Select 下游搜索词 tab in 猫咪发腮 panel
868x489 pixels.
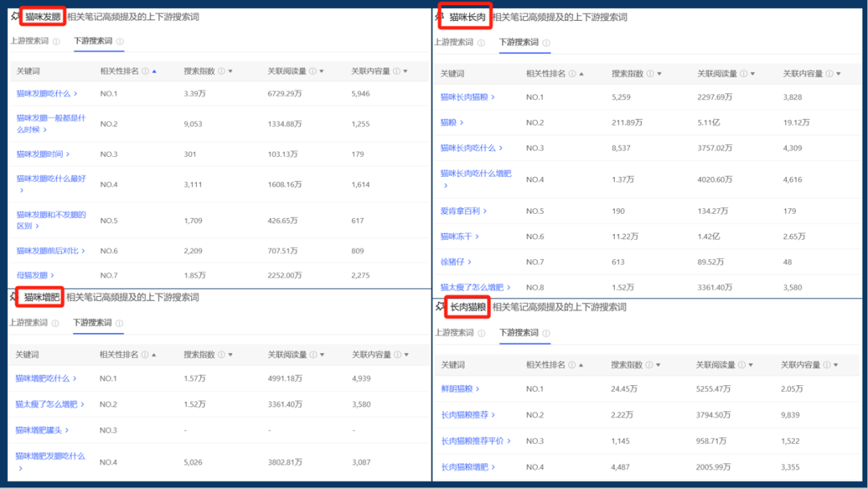click(x=93, y=41)
